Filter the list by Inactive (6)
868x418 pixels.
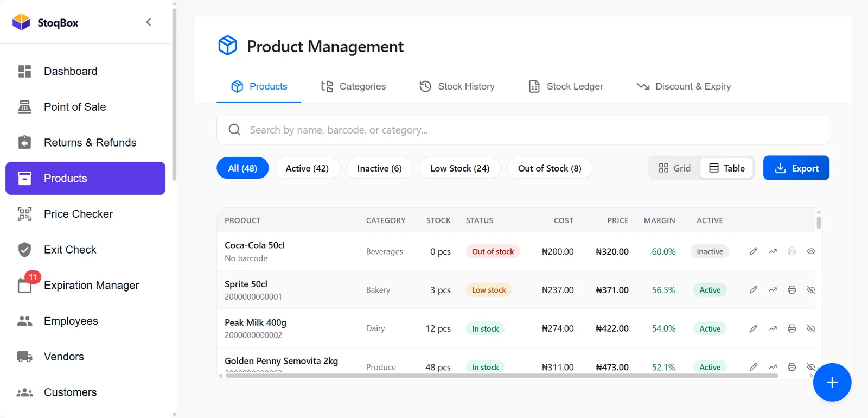click(379, 168)
